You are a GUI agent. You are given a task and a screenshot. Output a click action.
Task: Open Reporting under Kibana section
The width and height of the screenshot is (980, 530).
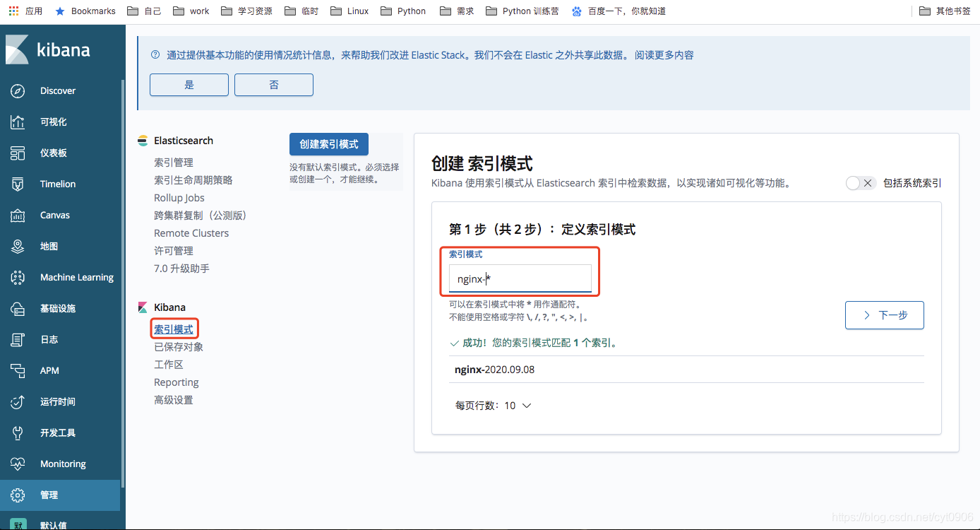coord(177,382)
